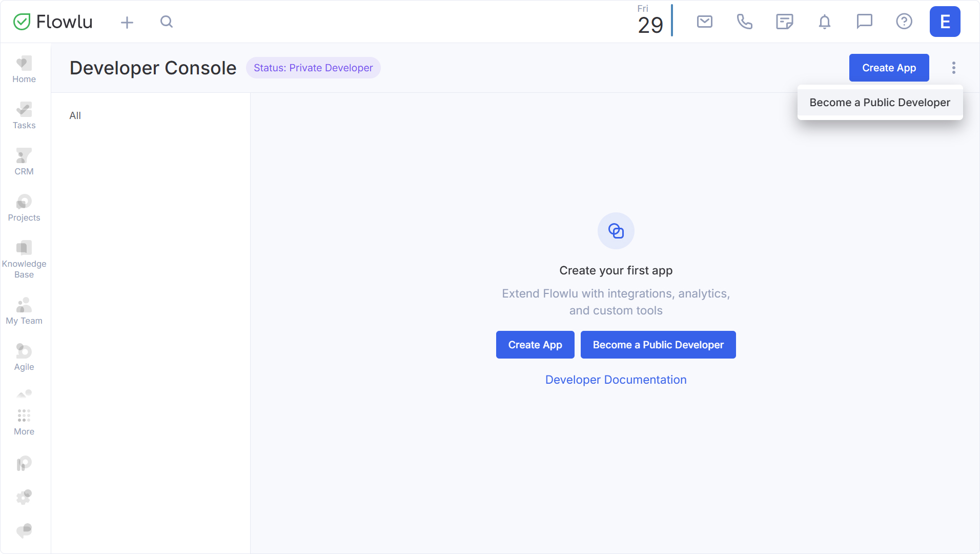980x554 pixels.
Task: Open the user avatar E menu
Action: [x=945, y=22]
